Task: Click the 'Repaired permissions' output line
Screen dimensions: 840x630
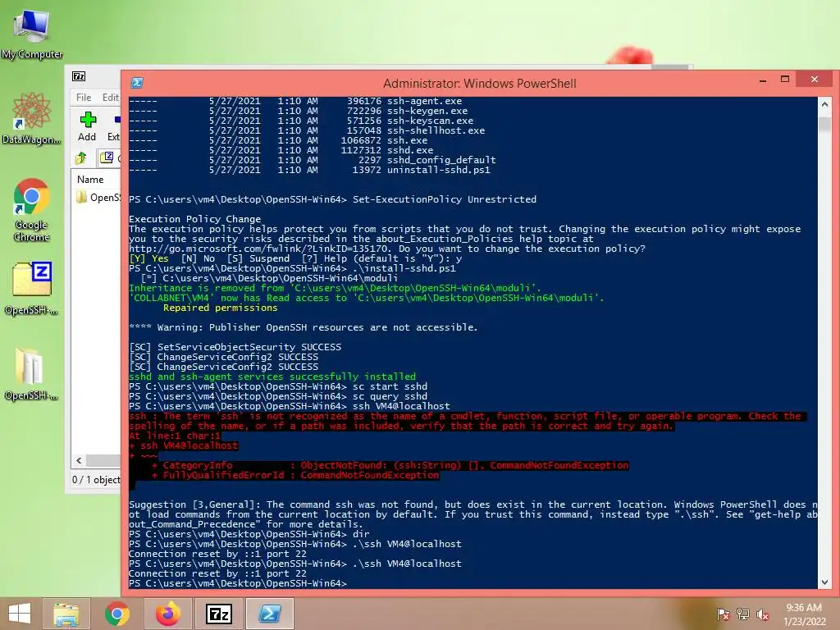Action: coord(220,308)
